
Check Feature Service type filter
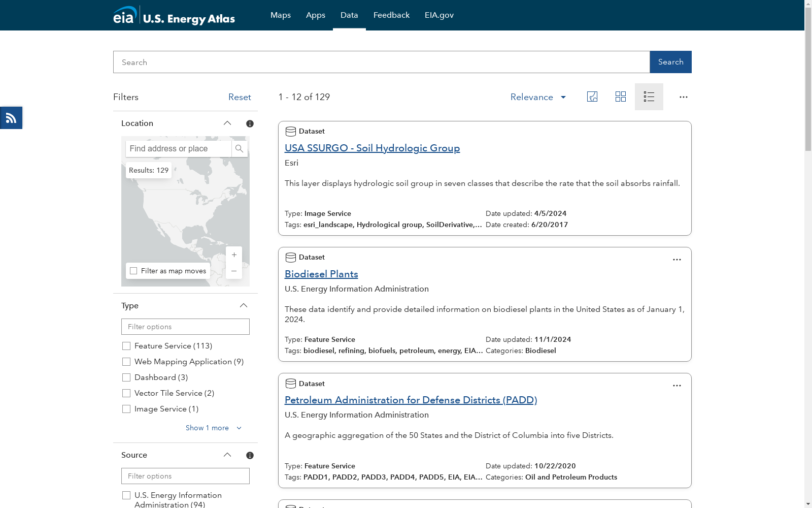pos(126,346)
